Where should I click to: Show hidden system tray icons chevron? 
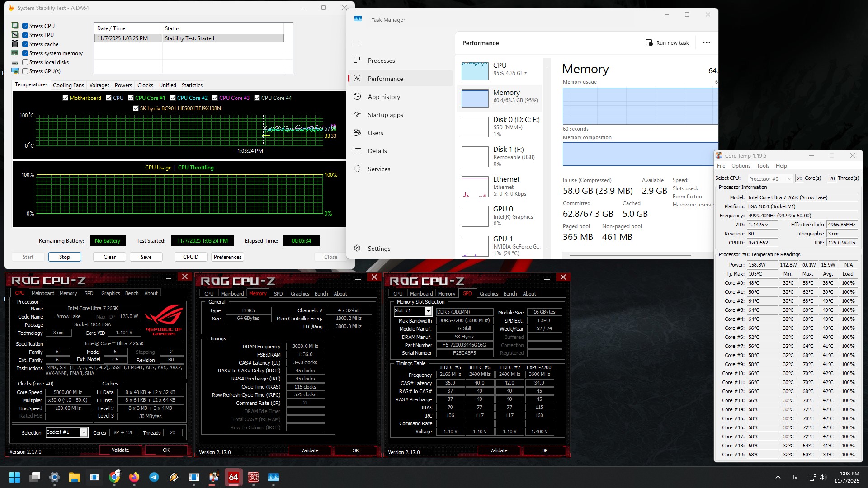click(778, 477)
